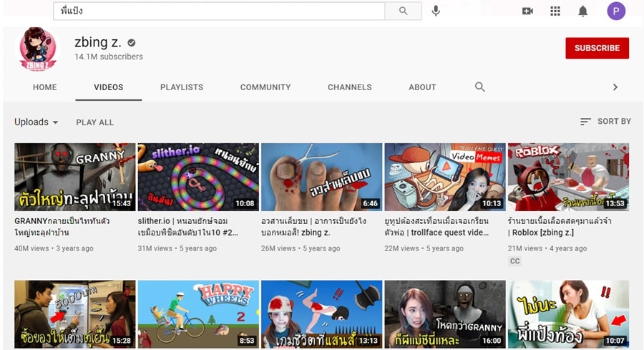This screenshot has width=644, height=350.
Task: Click the 10:08 duration badge on slither.io thumbnail
Action: coord(245,203)
